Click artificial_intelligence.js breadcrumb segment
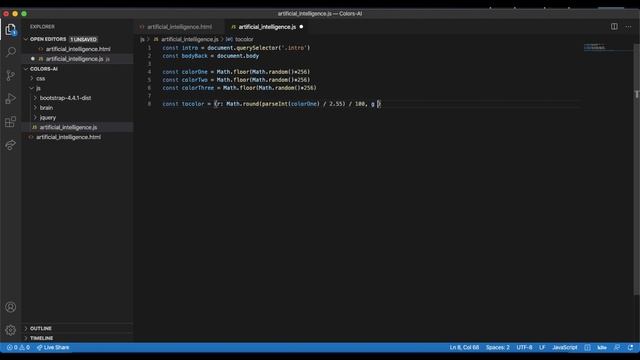The width and height of the screenshot is (640, 360). pyautogui.click(x=189, y=39)
